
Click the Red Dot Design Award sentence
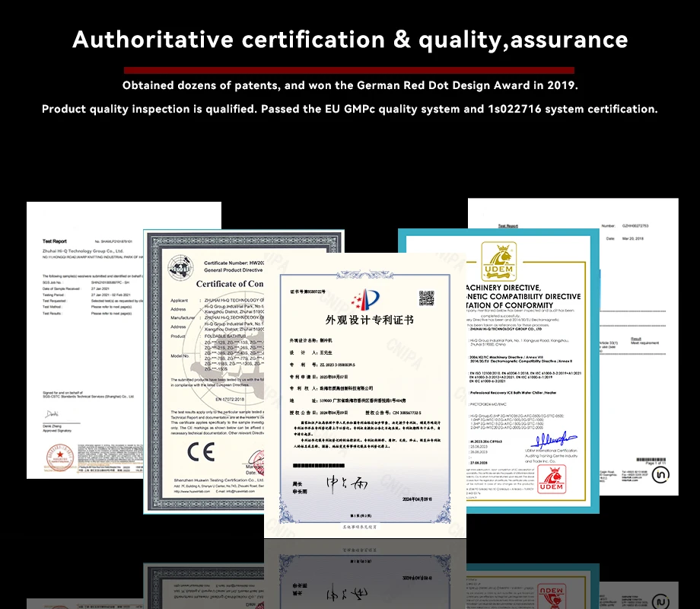[x=350, y=85]
